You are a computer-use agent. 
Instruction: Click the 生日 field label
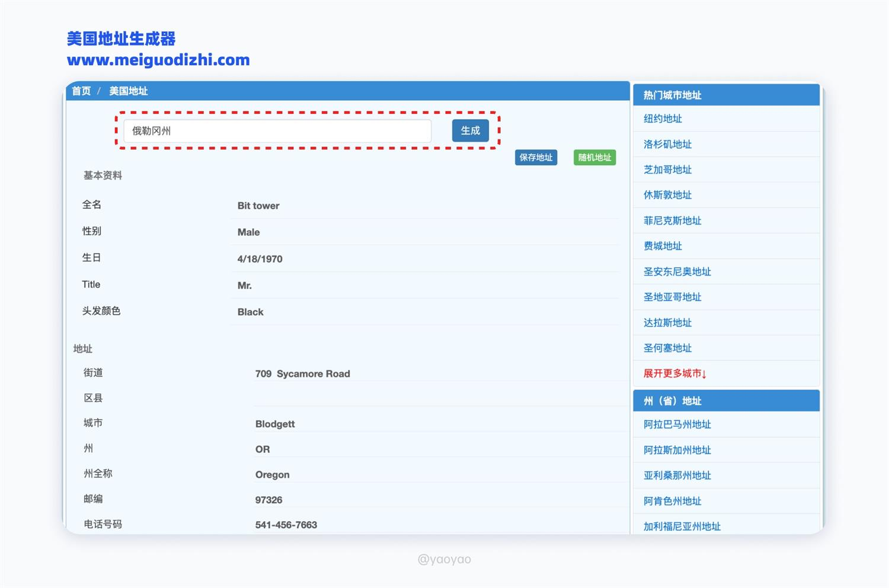[x=91, y=257]
